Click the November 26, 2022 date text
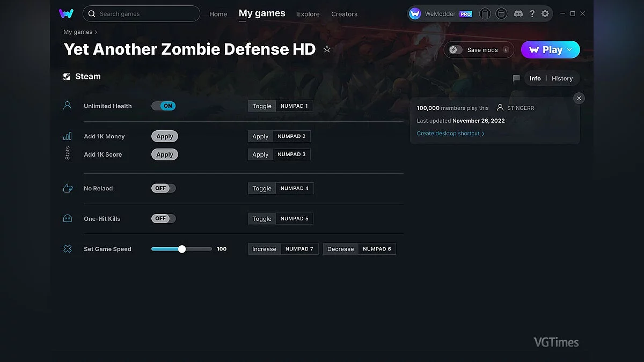 (x=479, y=121)
